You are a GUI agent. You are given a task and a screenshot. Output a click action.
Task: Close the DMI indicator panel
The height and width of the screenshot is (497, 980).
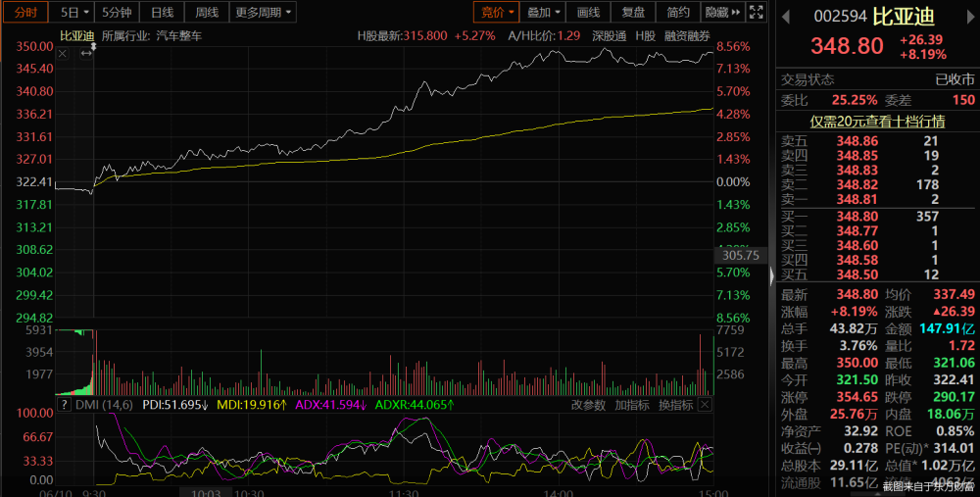pyautogui.click(x=705, y=405)
